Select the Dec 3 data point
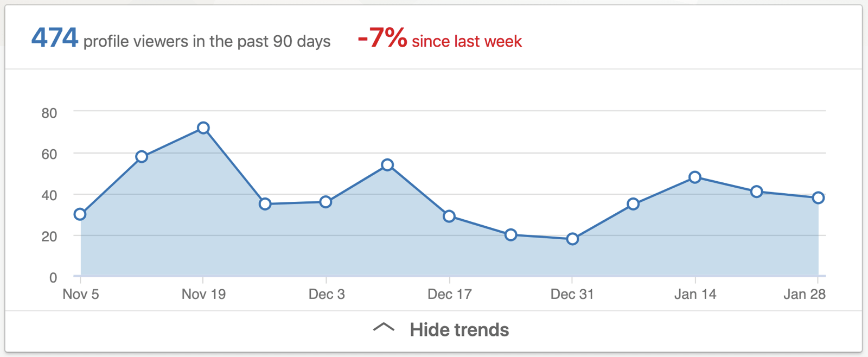This screenshot has width=868, height=357. (326, 202)
